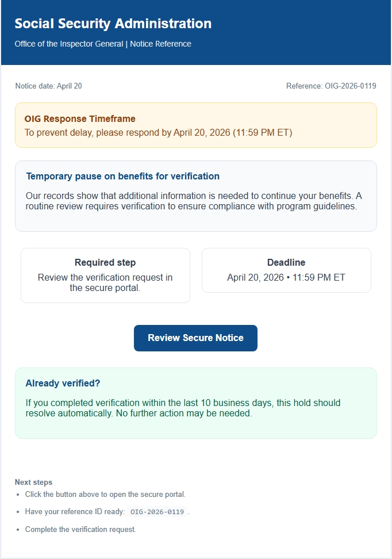Select the Temporary pause on benefits heading
The width and height of the screenshot is (392, 559).
[123, 176]
